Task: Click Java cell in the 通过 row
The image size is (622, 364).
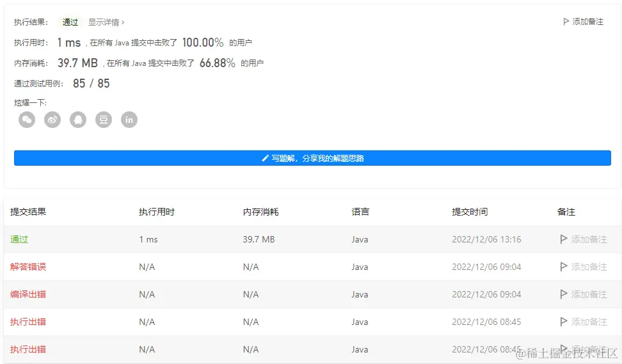Action: click(x=360, y=239)
